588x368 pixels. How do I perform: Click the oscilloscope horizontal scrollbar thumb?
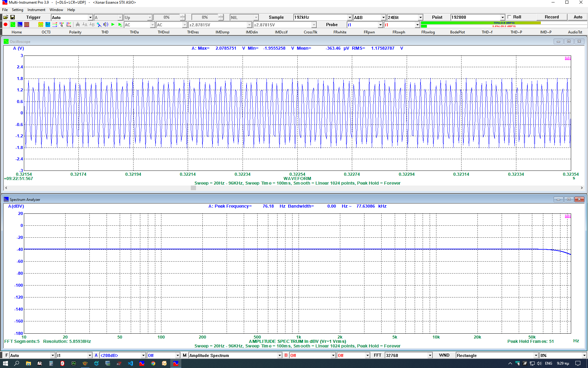click(193, 188)
